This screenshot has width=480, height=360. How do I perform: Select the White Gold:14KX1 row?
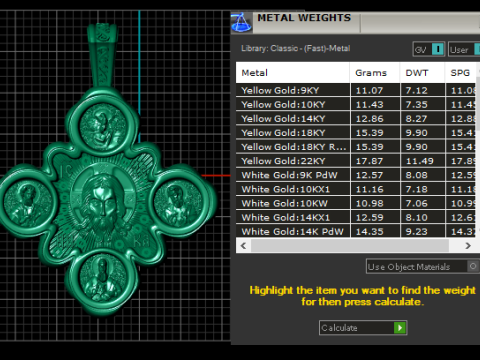[356, 217]
